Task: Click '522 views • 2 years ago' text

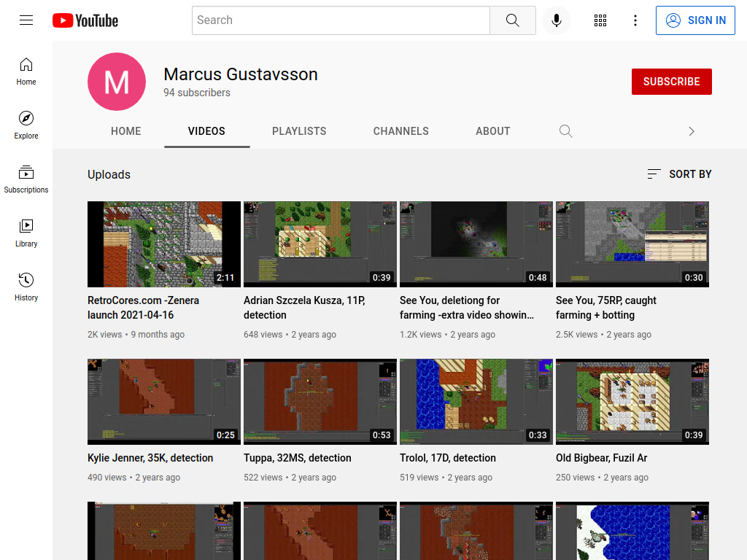Action: (290, 477)
